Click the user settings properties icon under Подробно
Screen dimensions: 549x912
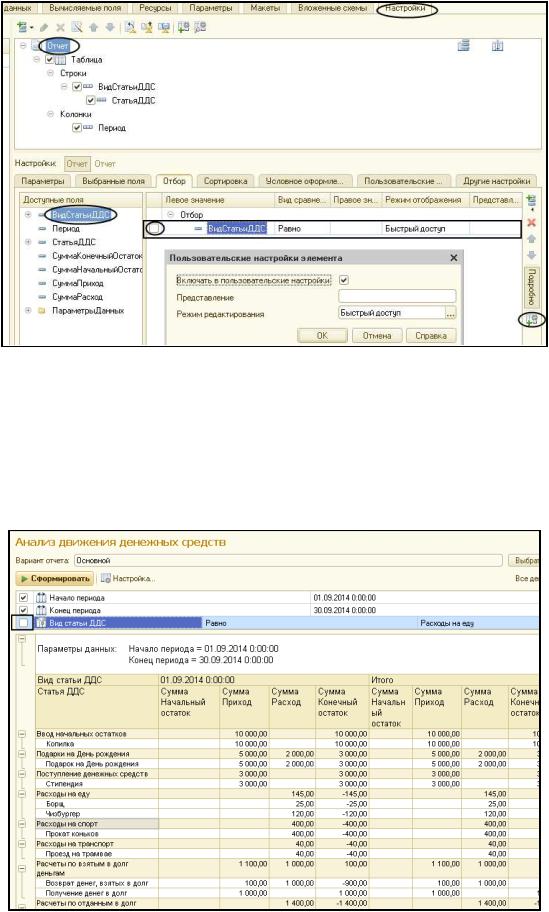click(x=532, y=319)
